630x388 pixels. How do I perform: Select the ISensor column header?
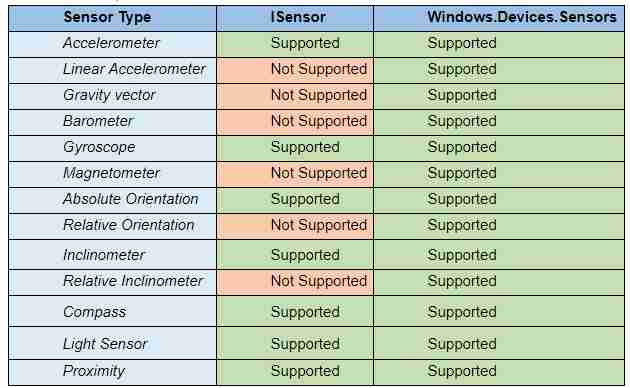pos(299,17)
